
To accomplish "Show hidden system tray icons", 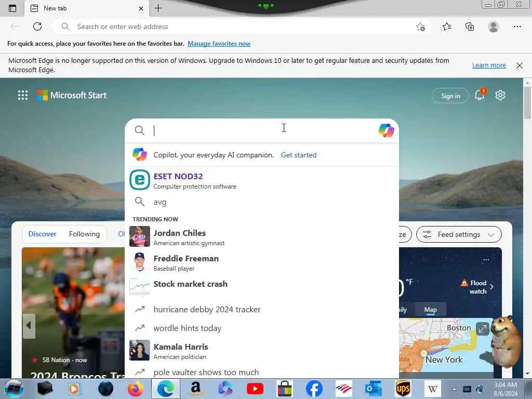I will [x=454, y=389].
